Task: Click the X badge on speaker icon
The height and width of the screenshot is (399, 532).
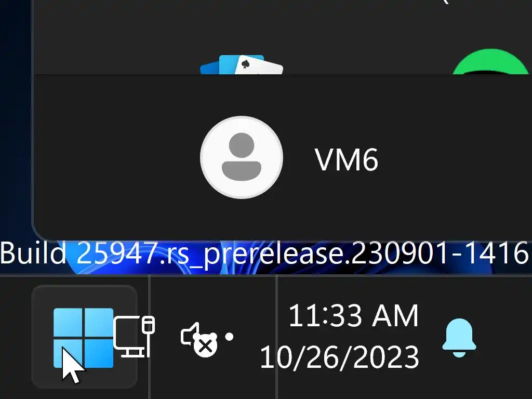Action: [x=205, y=346]
